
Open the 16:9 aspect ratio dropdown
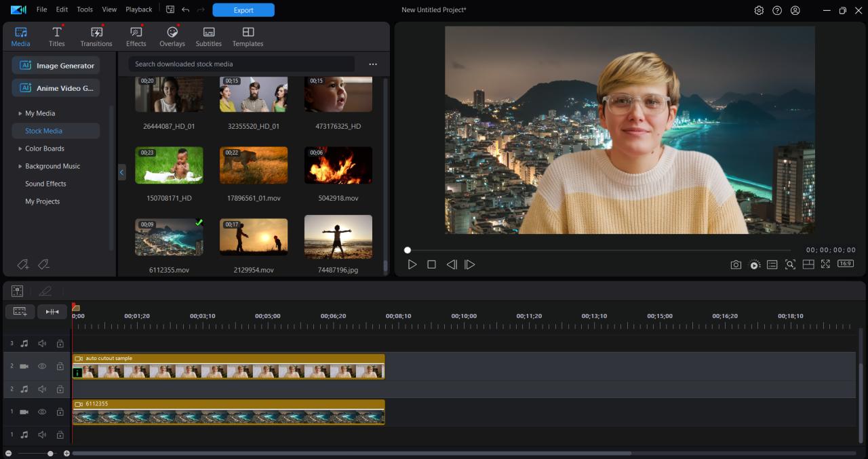(x=845, y=264)
